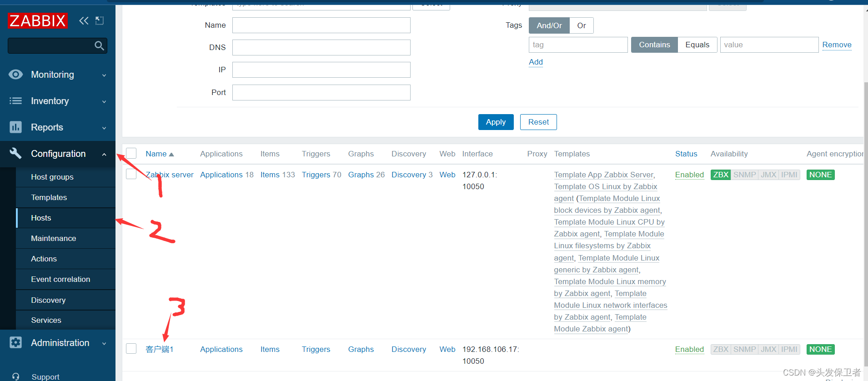Click the Reports bar chart icon
The width and height of the screenshot is (868, 381).
point(15,127)
